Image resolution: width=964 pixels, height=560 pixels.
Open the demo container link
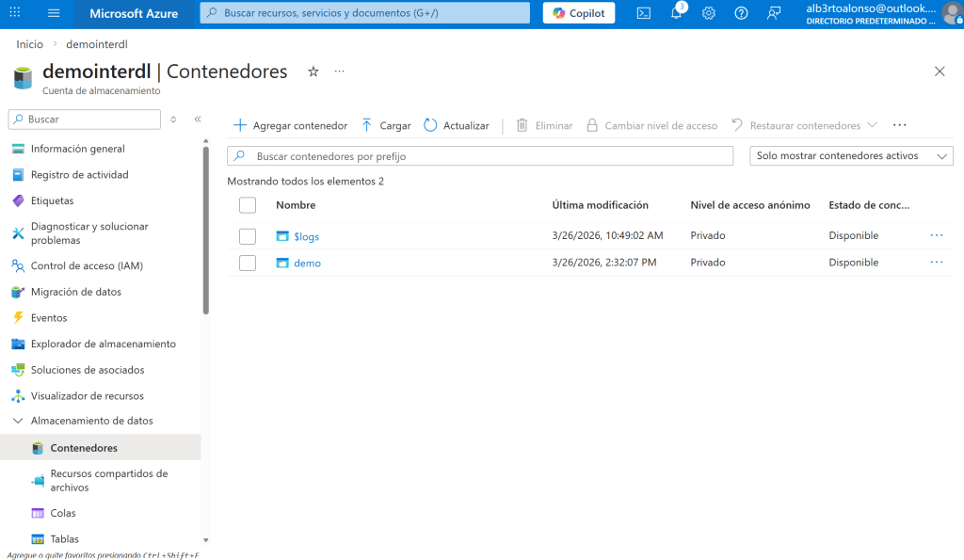(x=307, y=264)
